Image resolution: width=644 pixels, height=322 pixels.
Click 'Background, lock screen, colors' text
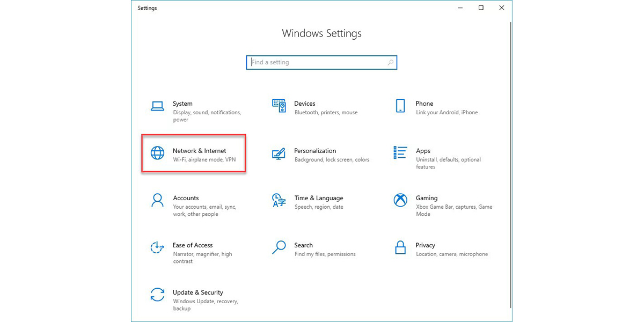coord(332,160)
